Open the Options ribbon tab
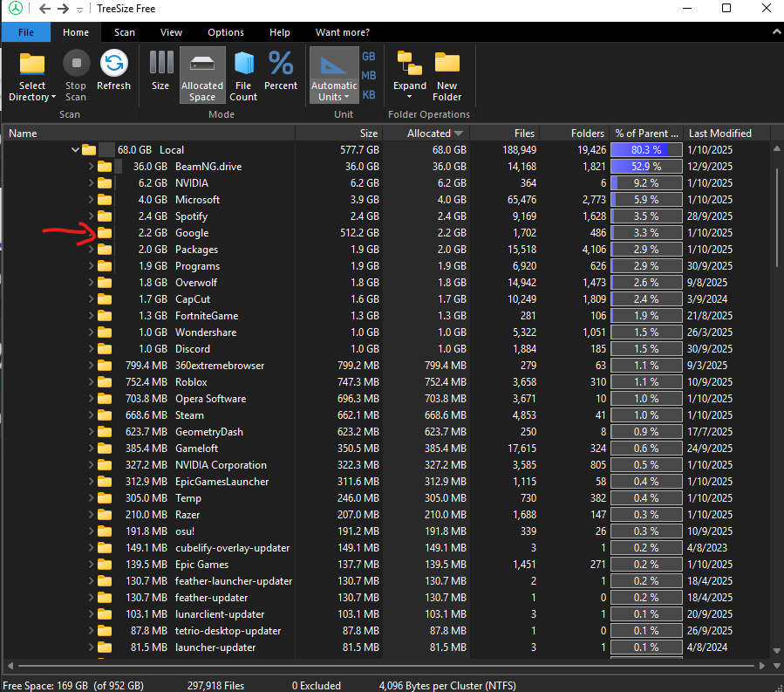Screen dimensions: 784x692 pyautogui.click(x=226, y=32)
